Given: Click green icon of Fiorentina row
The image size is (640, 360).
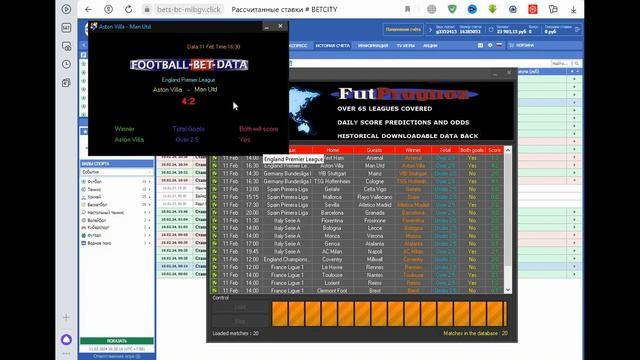Looking at the screenshot, I should point(214,220).
